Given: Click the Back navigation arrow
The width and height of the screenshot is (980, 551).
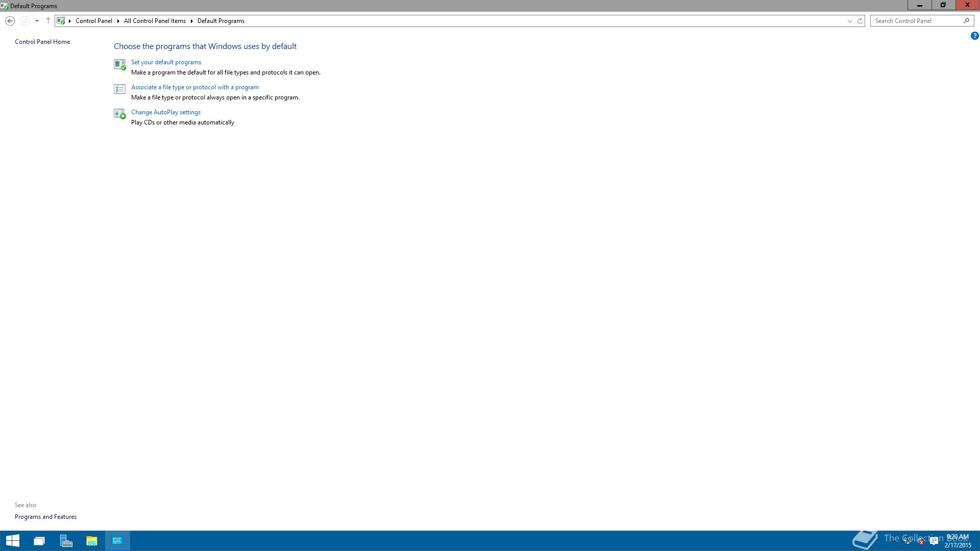Looking at the screenshot, I should coord(10,21).
